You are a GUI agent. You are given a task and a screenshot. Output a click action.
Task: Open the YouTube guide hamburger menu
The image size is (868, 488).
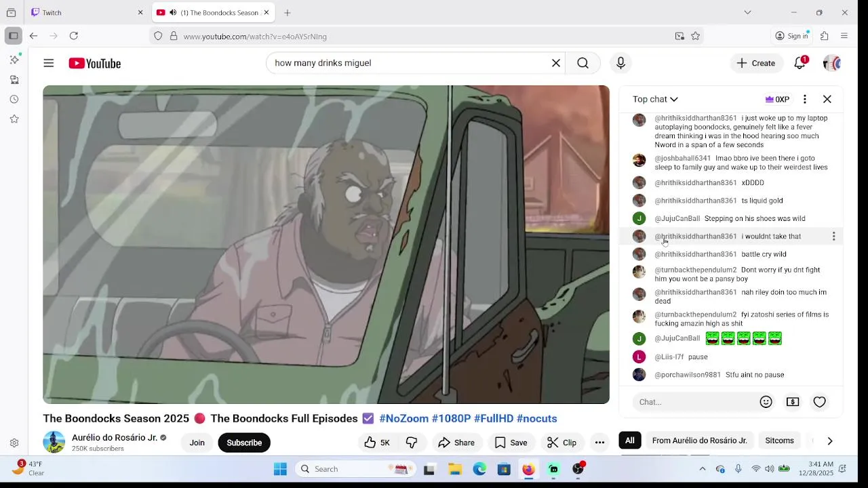click(x=48, y=63)
